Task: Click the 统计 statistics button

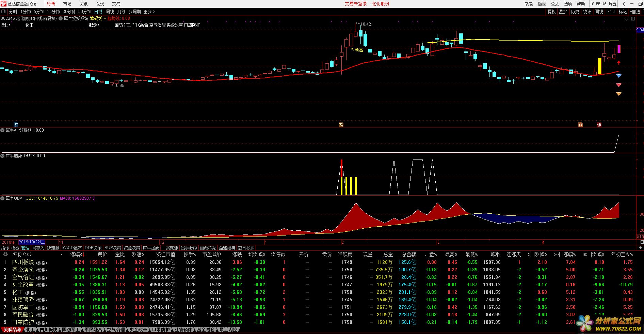Action: click(587, 12)
